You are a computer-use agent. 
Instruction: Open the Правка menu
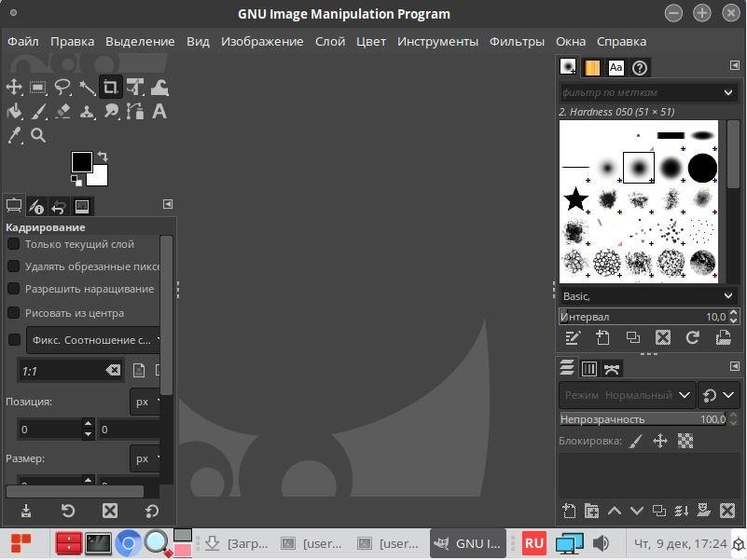(x=73, y=41)
